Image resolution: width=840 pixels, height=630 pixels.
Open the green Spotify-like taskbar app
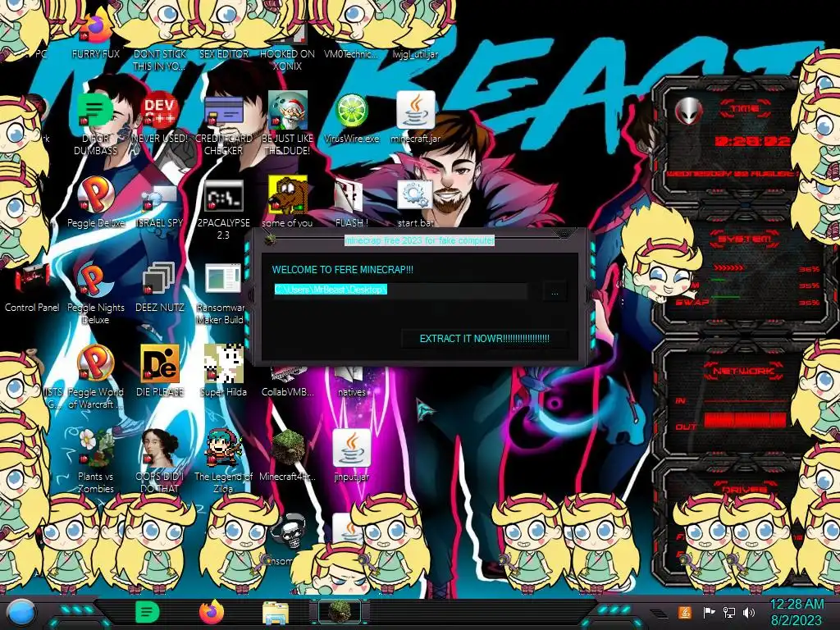click(x=146, y=612)
